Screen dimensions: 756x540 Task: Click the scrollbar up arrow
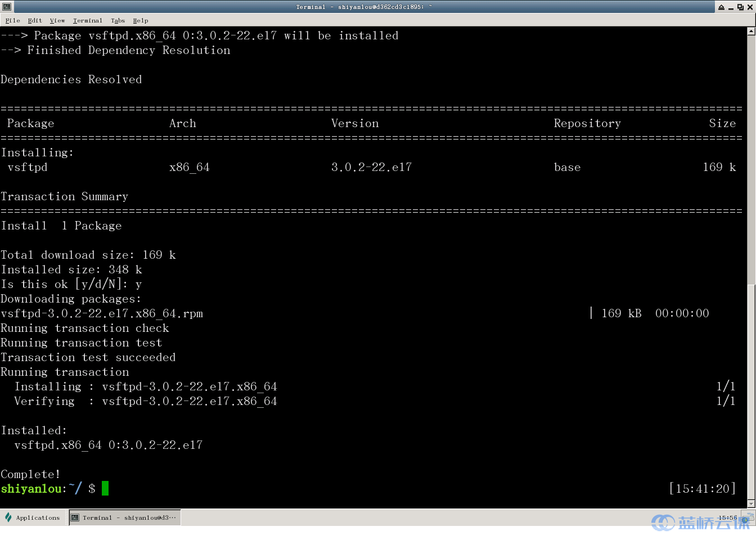tap(751, 31)
